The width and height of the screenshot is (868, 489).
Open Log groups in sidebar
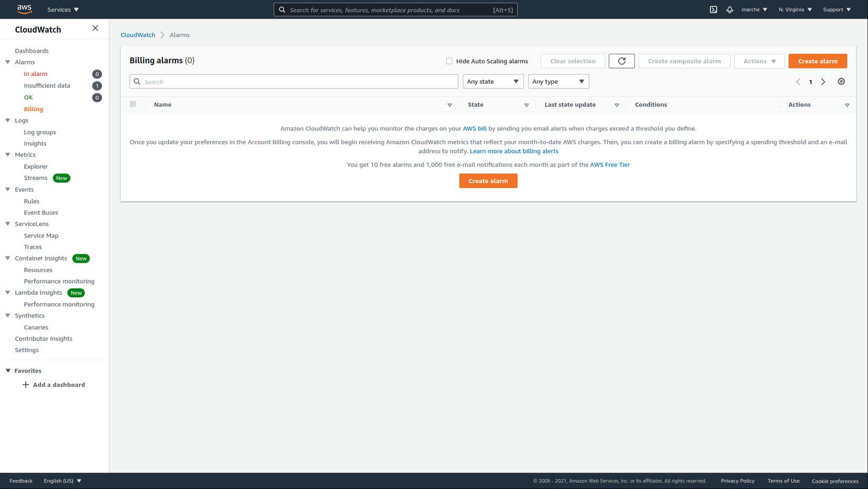pyautogui.click(x=40, y=132)
